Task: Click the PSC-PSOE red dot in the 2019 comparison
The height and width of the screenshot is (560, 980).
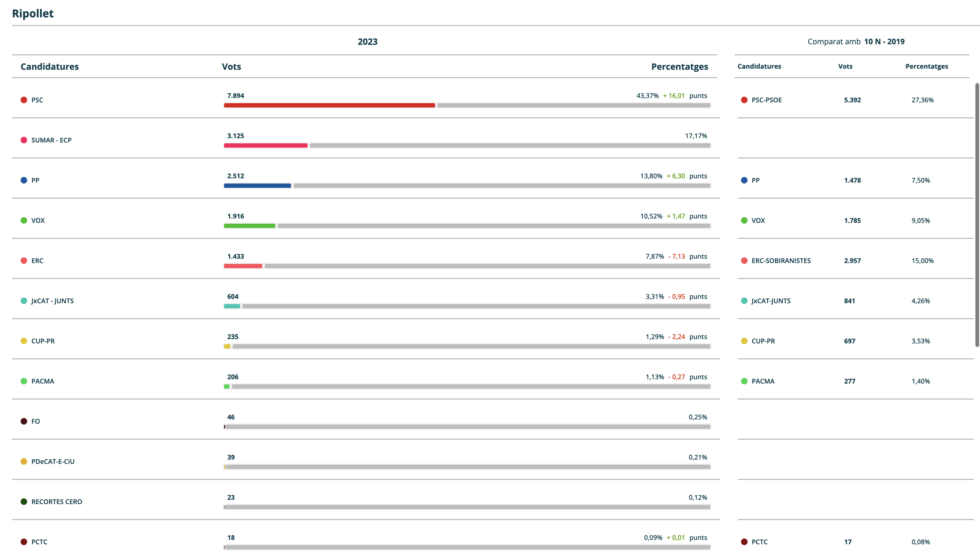Action: tap(744, 100)
